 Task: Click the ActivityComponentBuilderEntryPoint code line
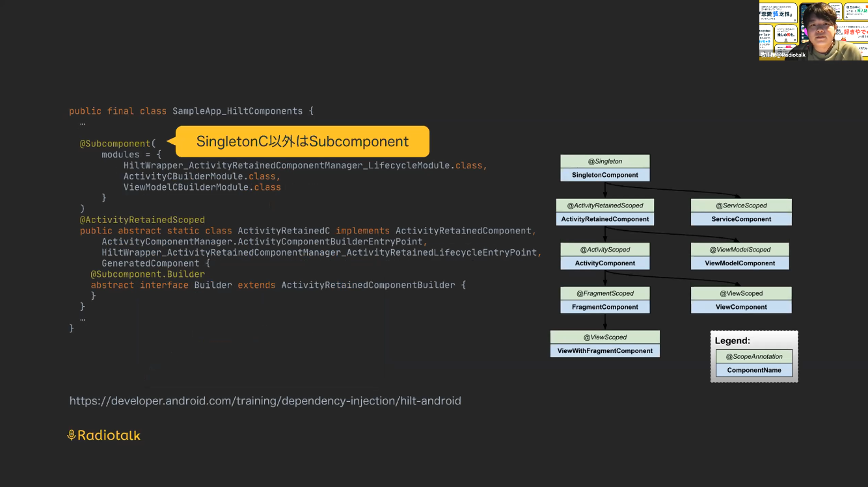pos(265,242)
